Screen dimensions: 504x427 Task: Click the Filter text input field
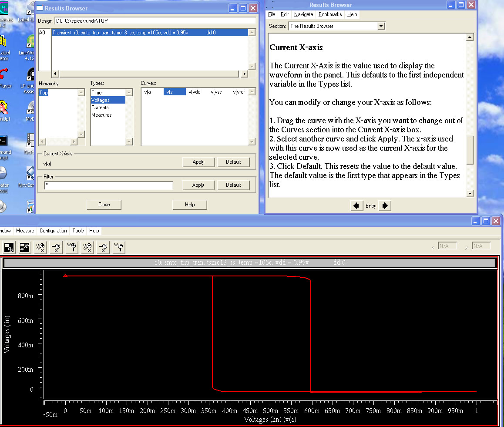coord(108,185)
